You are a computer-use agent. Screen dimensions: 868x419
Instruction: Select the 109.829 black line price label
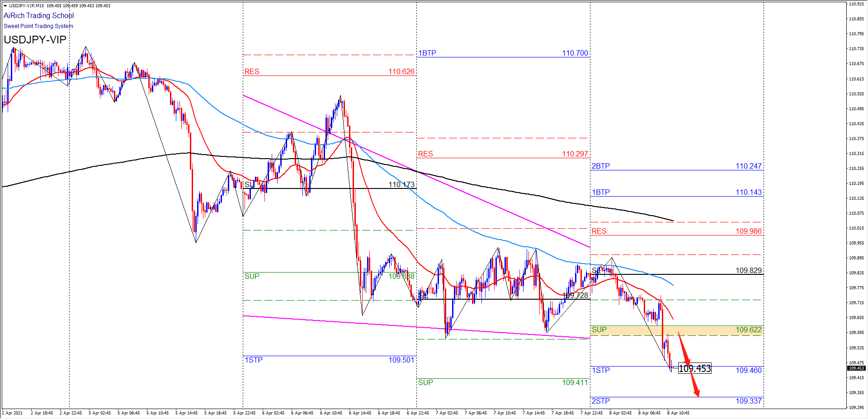748,271
